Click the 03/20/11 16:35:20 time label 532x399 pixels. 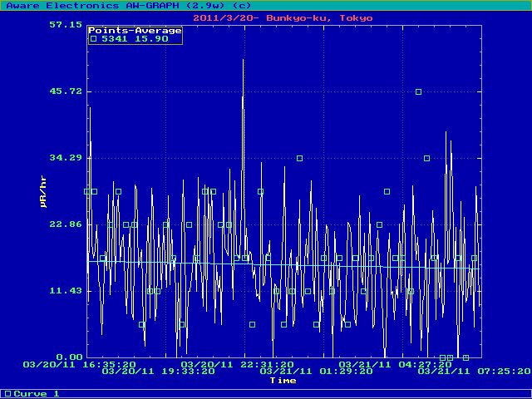(80, 364)
